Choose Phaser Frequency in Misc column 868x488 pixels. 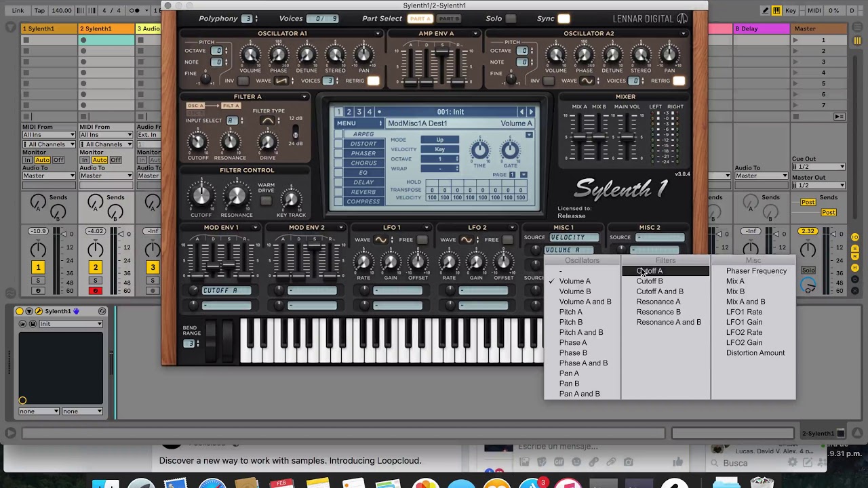tap(756, 271)
